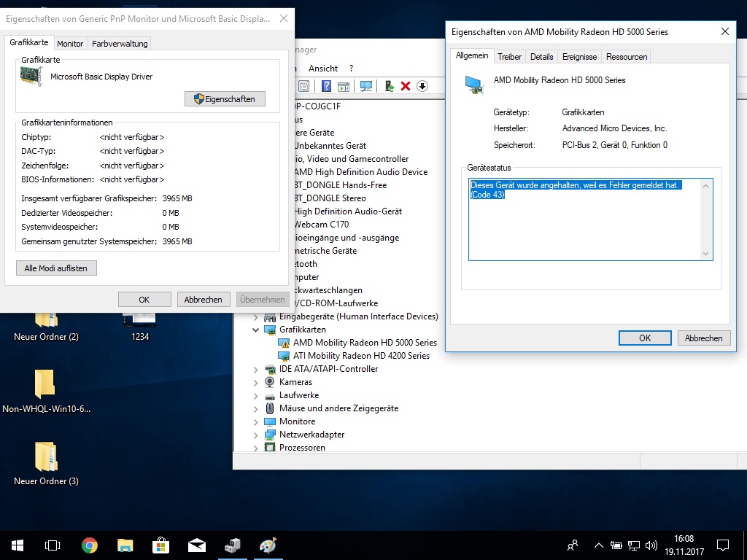Open the Action Center notification icon
This screenshot has width=747, height=560.
(x=723, y=545)
